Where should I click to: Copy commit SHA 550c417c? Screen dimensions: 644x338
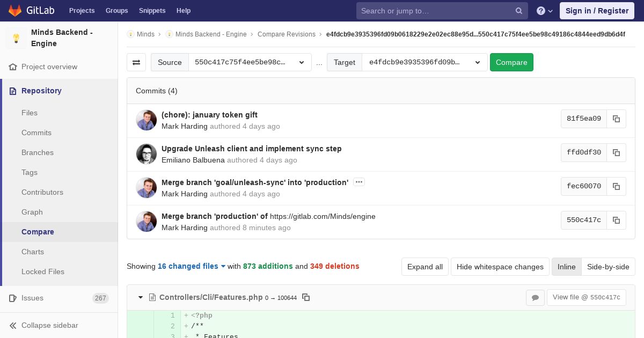(x=616, y=220)
